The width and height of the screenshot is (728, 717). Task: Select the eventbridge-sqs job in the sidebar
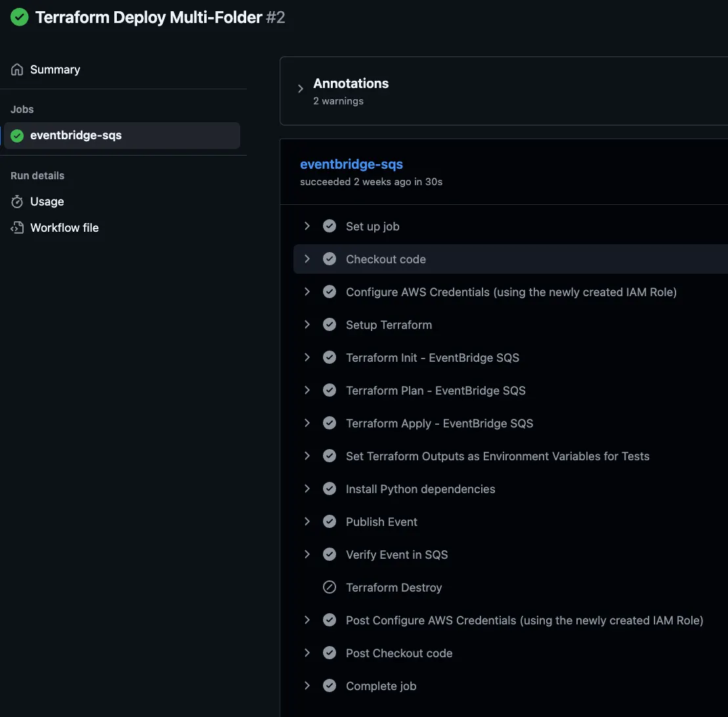click(x=76, y=136)
